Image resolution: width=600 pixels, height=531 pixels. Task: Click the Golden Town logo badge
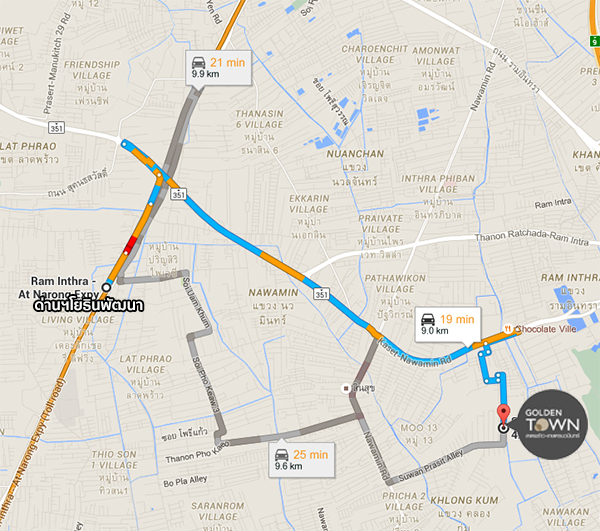553,424
